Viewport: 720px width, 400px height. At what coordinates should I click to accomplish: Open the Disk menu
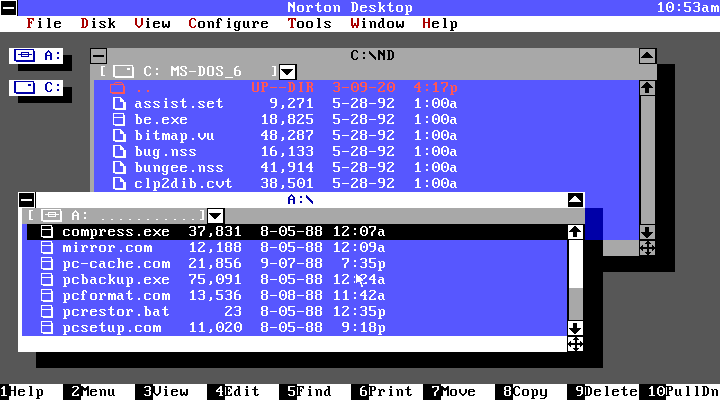point(98,23)
